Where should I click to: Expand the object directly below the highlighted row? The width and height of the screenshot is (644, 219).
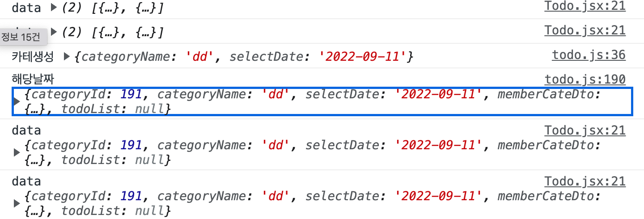click(x=17, y=152)
